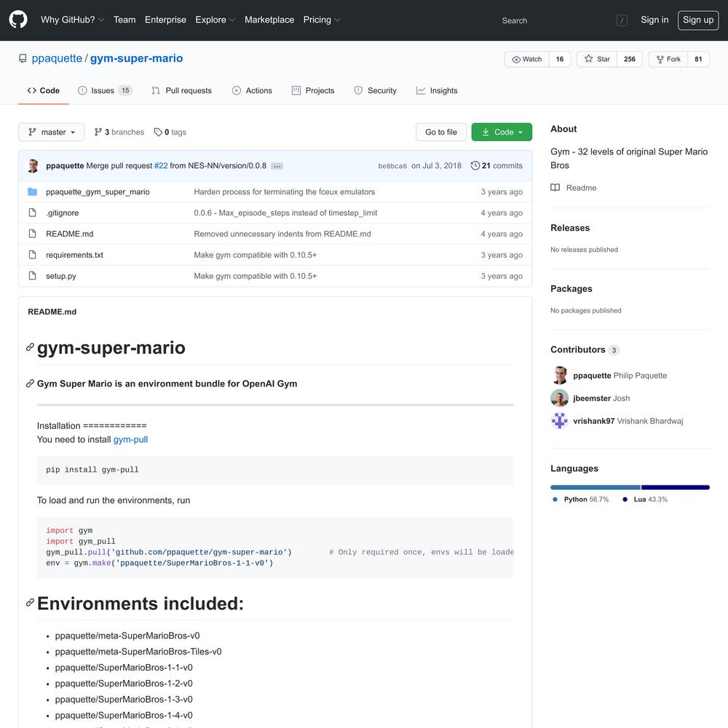This screenshot has height=728, width=728.
Task: Expand the green Code download dropdown
Action: [502, 132]
